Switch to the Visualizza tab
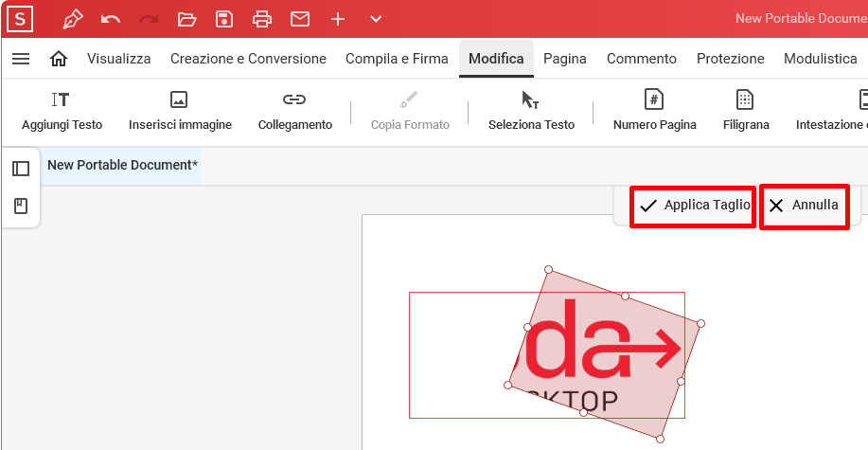868x450 pixels. click(119, 59)
